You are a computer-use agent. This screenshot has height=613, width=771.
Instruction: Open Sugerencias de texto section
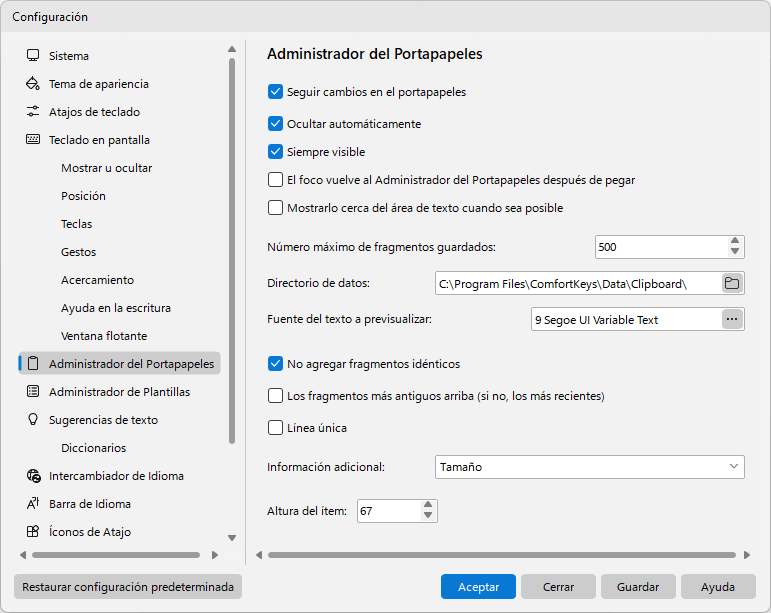[103, 420]
